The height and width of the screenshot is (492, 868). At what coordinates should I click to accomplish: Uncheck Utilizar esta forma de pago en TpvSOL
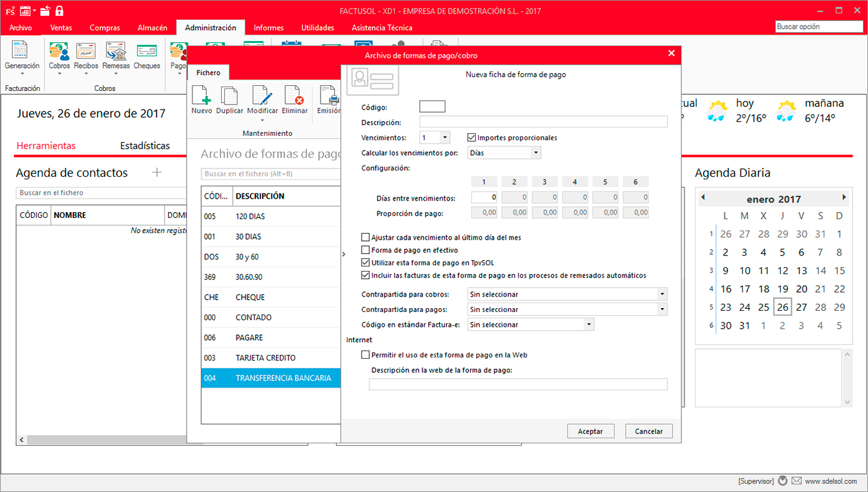365,263
